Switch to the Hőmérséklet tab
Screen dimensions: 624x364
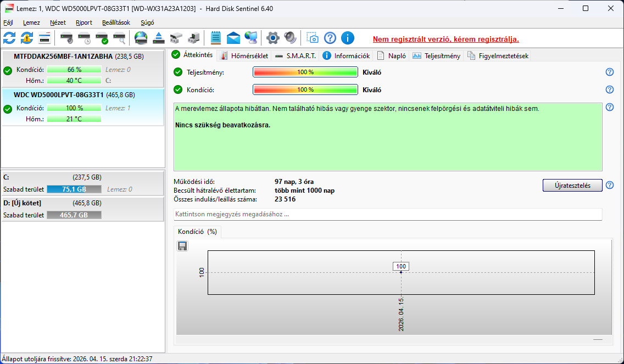[244, 55]
